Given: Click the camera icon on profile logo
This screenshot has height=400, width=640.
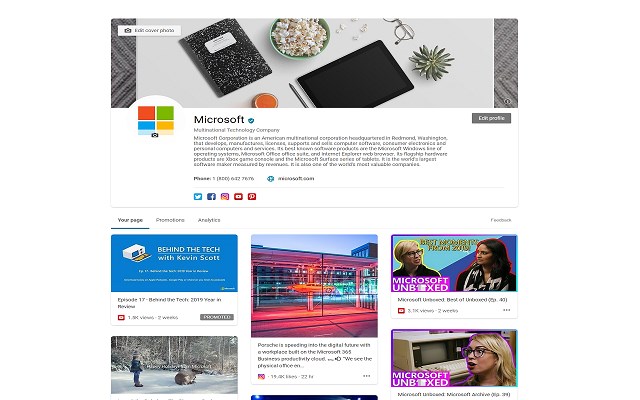Looking at the screenshot, I should pyautogui.click(x=155, y=135).
